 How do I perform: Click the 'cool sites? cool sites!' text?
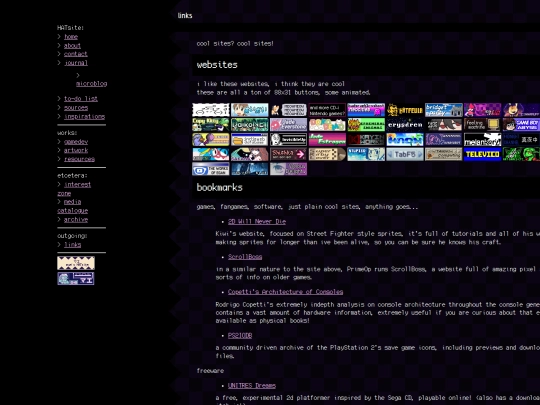(235, 43)
